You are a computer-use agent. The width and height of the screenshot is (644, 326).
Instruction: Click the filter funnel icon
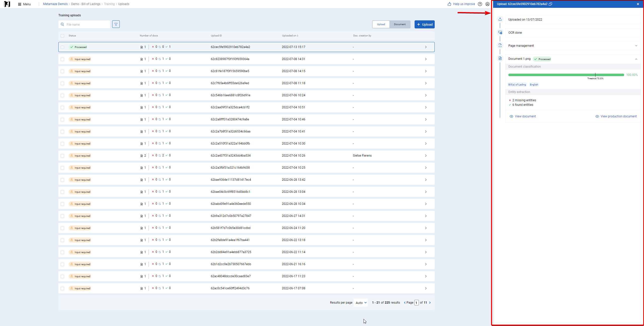tap(116, 24)
